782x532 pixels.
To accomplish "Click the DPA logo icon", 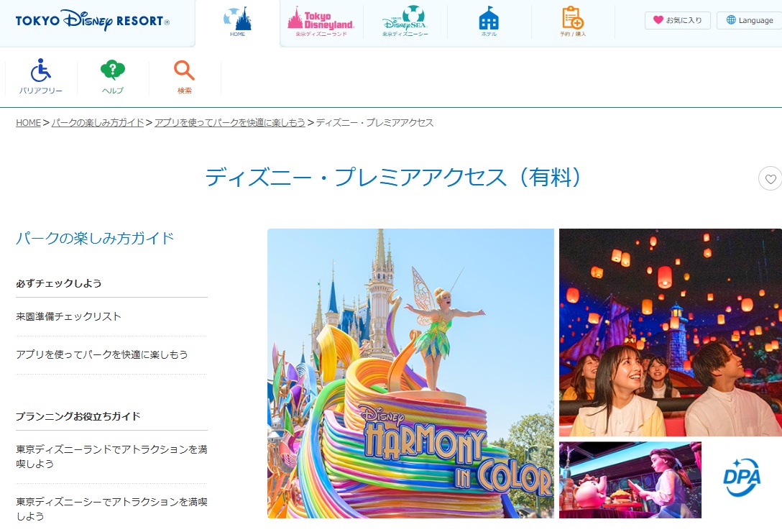I will tap(742, 477).
